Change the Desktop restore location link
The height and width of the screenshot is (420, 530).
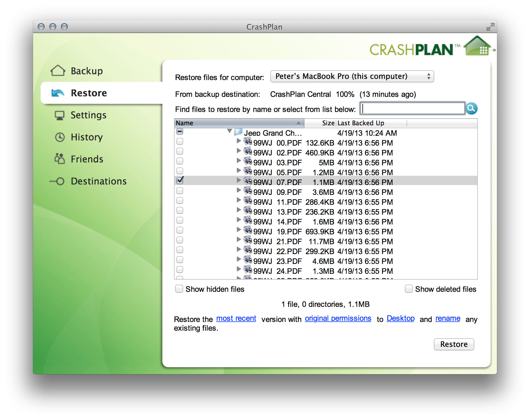[400, 318]
